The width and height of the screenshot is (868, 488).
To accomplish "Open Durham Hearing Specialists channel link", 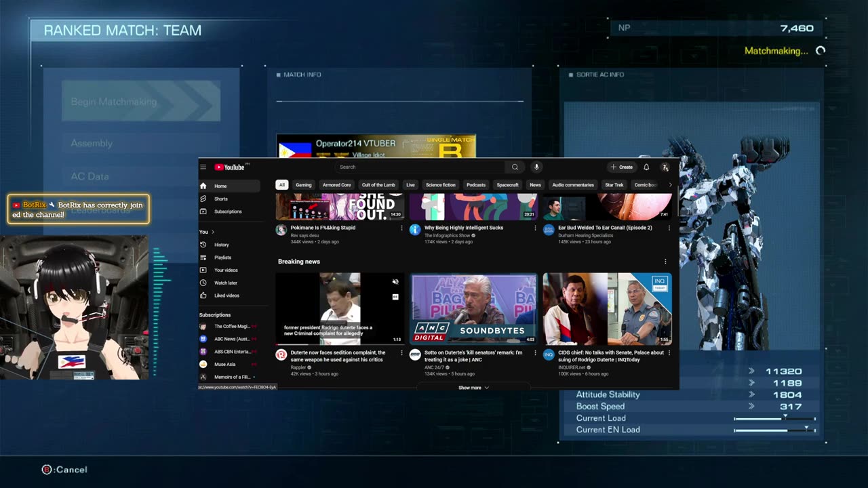I will pos(586,235).
